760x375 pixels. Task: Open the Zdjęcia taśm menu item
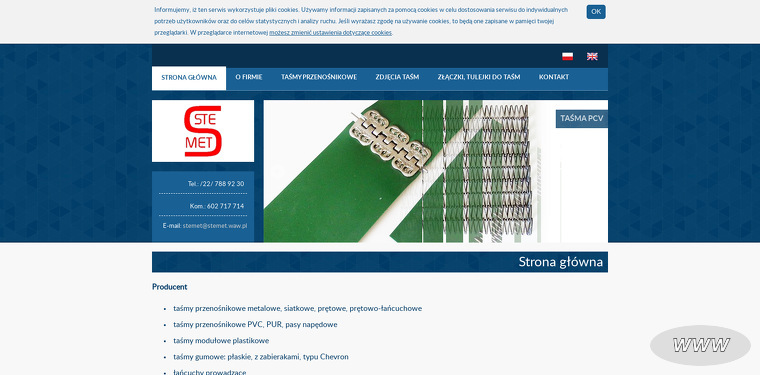click(397, 77)
